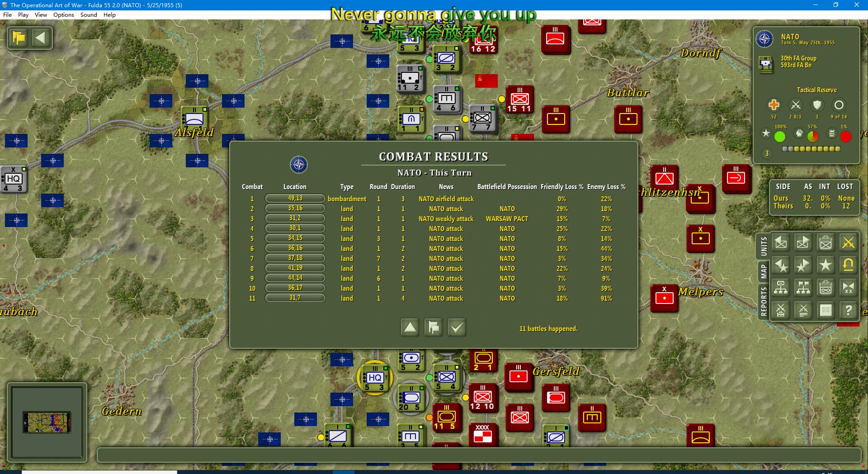Click the red XXXX army headquarters unit
This screenshot has height=474, width=868.
pos(483,434)
